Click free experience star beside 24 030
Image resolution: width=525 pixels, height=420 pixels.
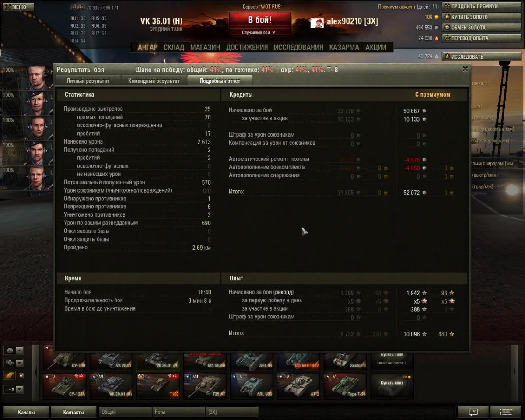tap(436, 38)
